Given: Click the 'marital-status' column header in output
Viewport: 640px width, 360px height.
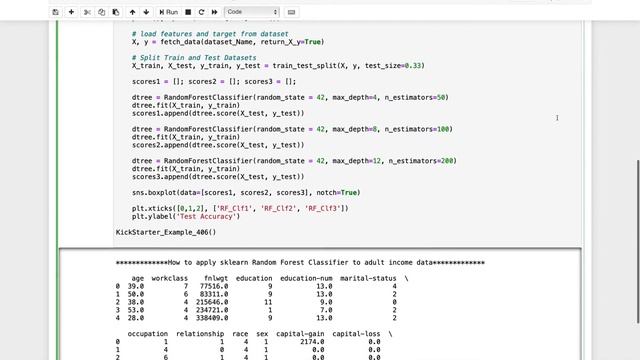Looking at the screenshot, I should pos(368,278).
